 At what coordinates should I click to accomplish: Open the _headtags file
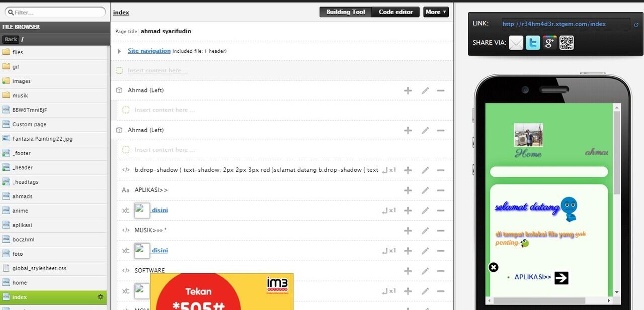coord(53,182)
